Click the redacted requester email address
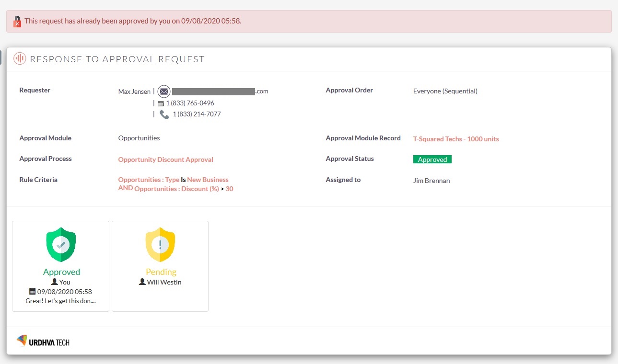This screenshot has width=618, height=364. (x=213, y=91)
